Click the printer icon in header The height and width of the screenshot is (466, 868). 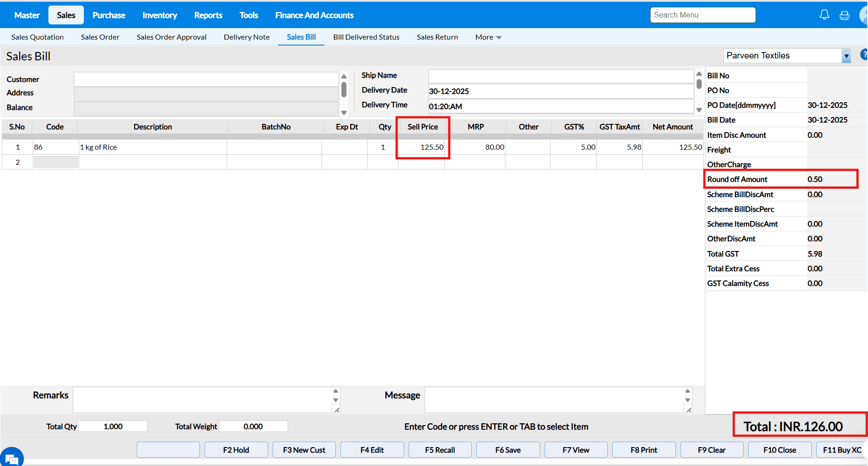point(845,15)
